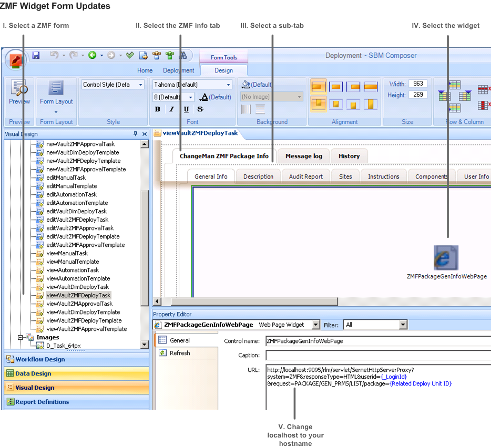Toggle the Visual Design panel pin
Viewport: 491px width, 448px height.
point(135,134)
